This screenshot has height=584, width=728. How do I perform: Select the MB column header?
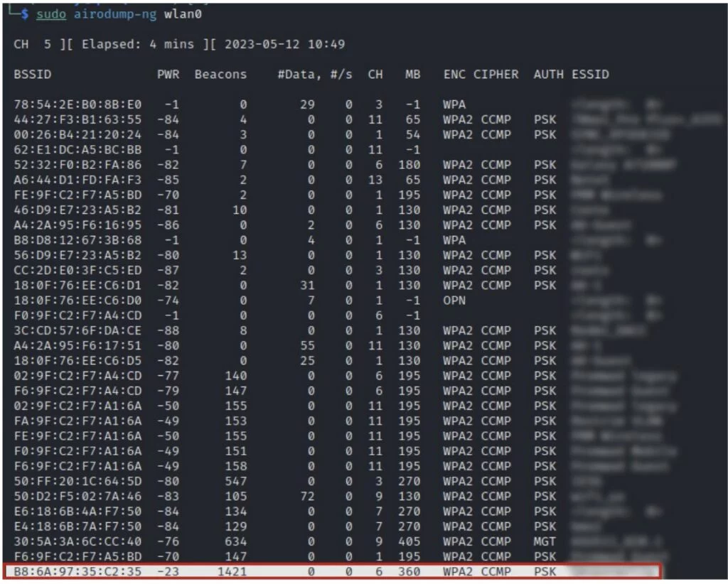point(412,74)
